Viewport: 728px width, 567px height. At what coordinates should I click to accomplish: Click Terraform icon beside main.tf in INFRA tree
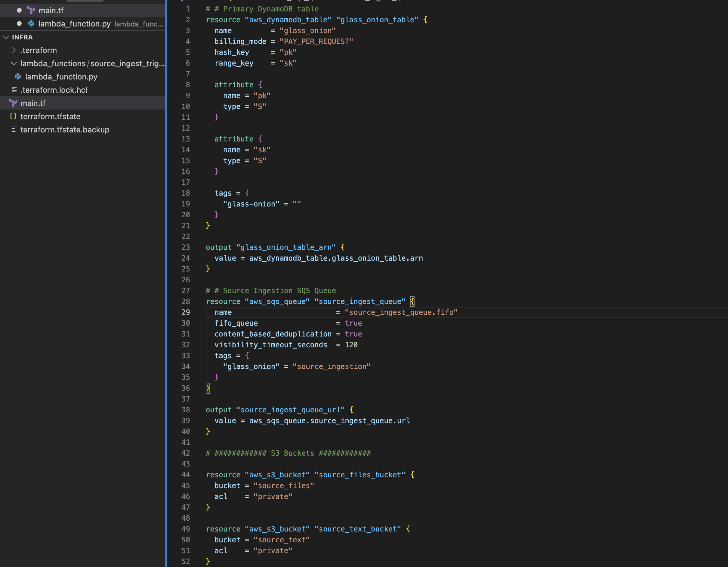tap(13, 103)
